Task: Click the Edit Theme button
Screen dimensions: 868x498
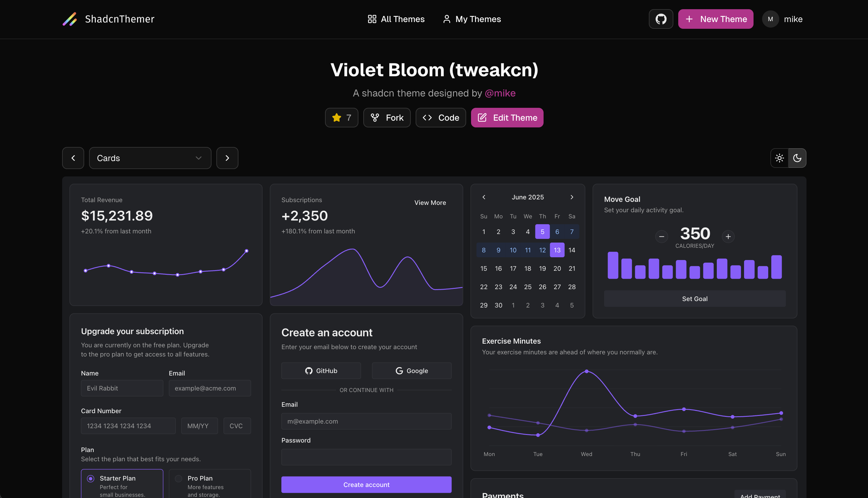Action: pos(507,118)
